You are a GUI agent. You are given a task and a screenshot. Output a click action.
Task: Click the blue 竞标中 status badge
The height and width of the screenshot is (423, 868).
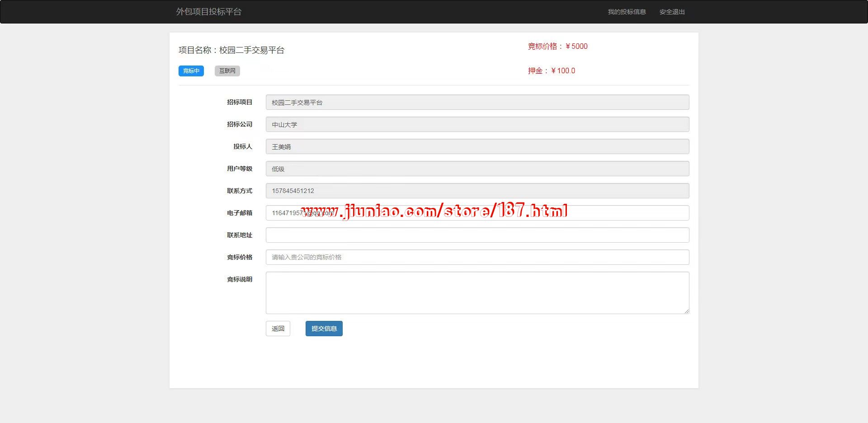coord(191,71)
